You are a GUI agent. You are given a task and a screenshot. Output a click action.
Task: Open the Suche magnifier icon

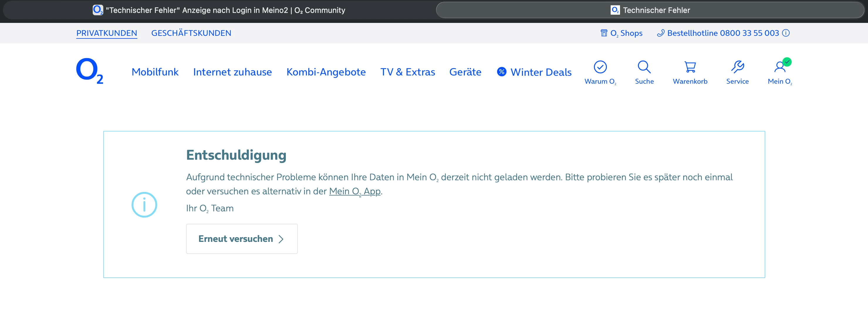(x=644, y=67)
